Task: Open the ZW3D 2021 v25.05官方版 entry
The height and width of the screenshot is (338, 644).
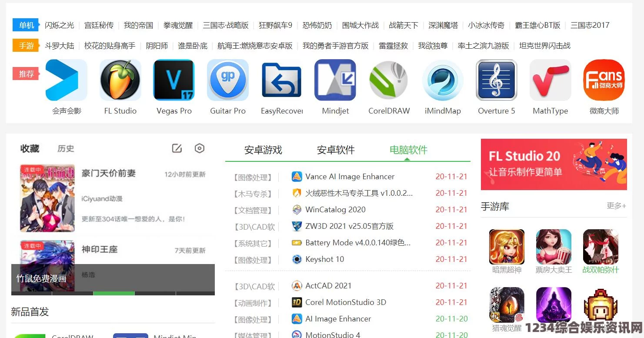Action: tap(349, 226)
